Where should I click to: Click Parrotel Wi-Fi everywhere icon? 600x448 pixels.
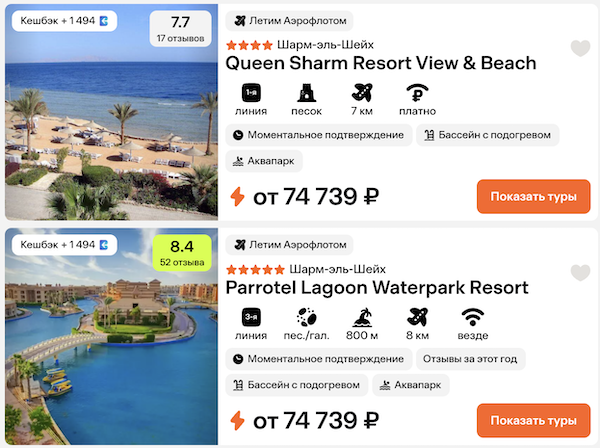point(473,318)
